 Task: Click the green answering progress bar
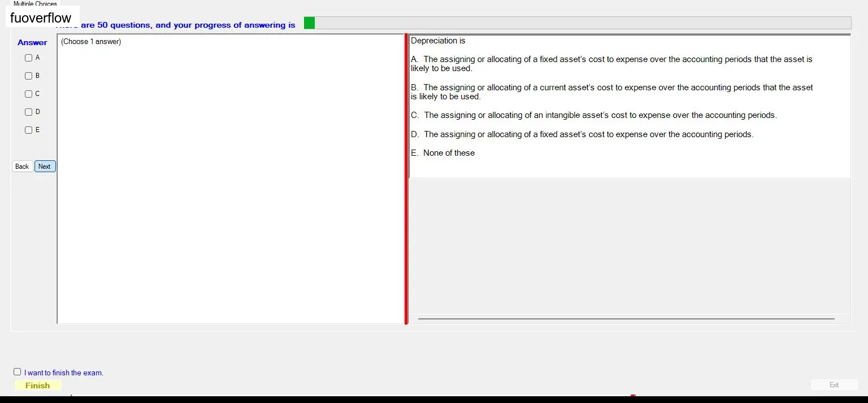tap(577, 23)
